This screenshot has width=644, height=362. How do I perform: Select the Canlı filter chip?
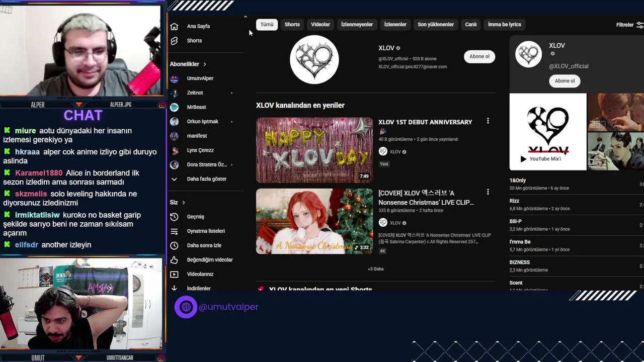(471, 25)
